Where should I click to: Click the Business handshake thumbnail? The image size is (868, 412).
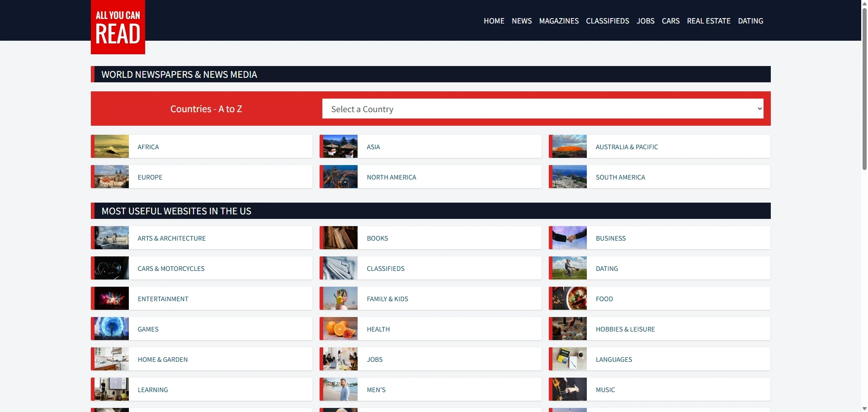[x=570, y=237]
